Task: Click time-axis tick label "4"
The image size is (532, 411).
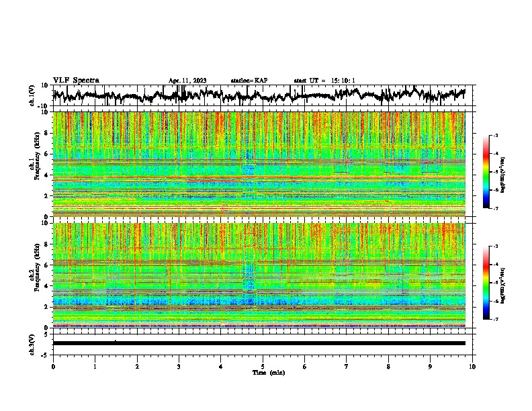Action: 221,367
